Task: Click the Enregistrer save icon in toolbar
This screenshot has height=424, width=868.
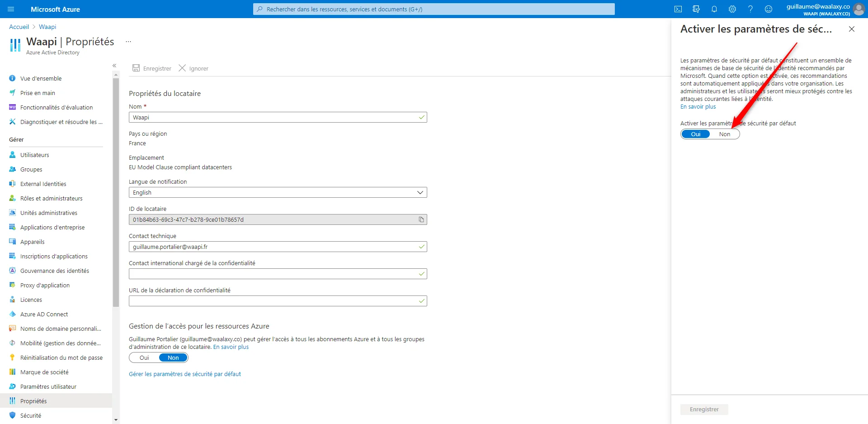Action: click(x=136, y=68)
